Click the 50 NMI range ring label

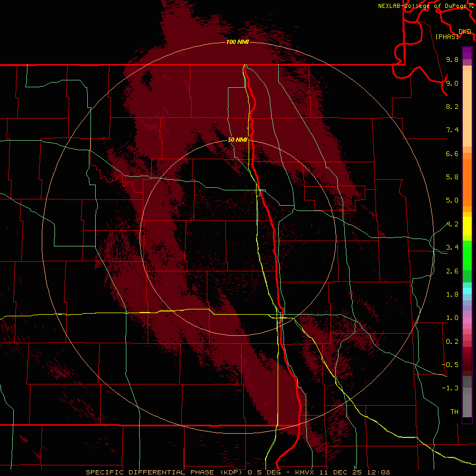[237, 140]
